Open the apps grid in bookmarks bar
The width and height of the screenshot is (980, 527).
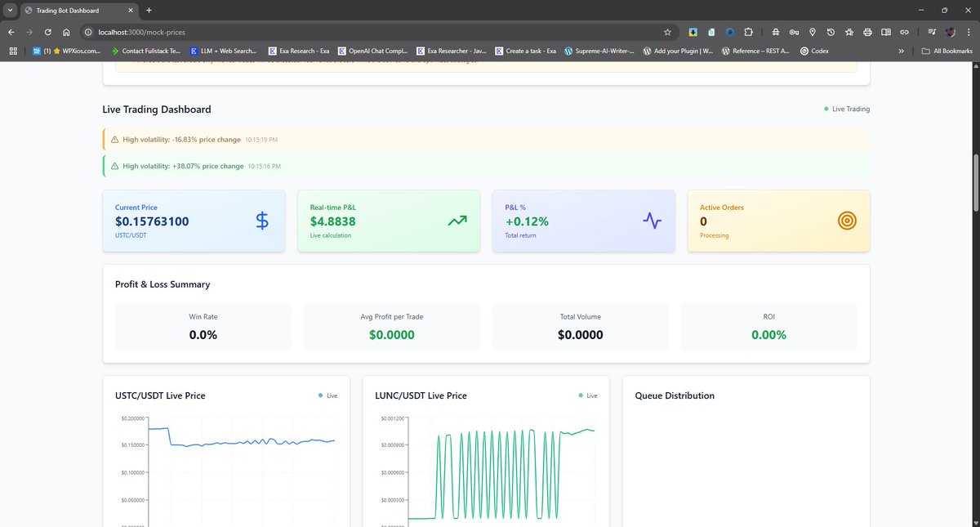tap(12, 51)
